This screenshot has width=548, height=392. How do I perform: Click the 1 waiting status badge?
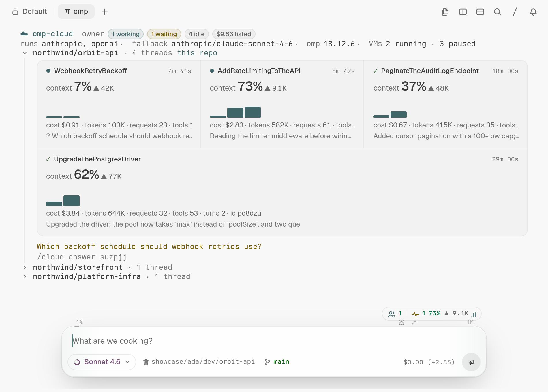[x=164, y=34]
